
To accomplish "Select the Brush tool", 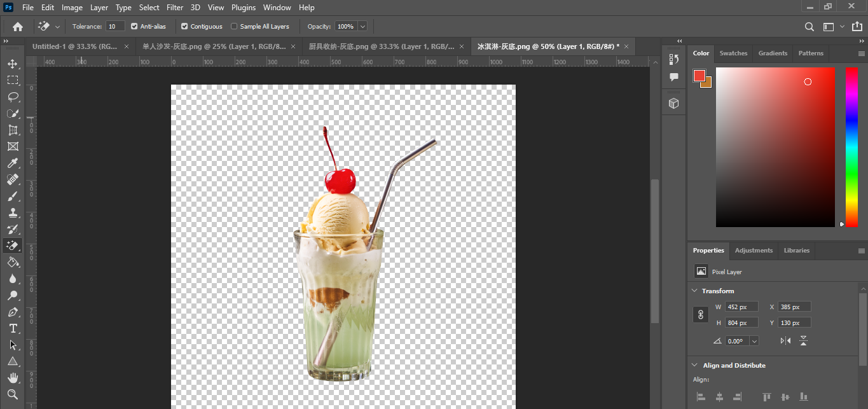I will click(x=13, y=196).
